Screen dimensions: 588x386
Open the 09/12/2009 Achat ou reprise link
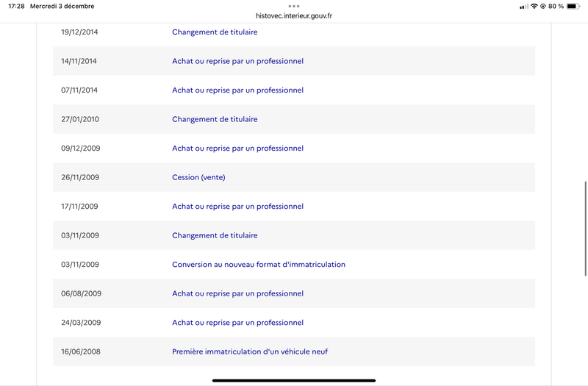point(237,149)
